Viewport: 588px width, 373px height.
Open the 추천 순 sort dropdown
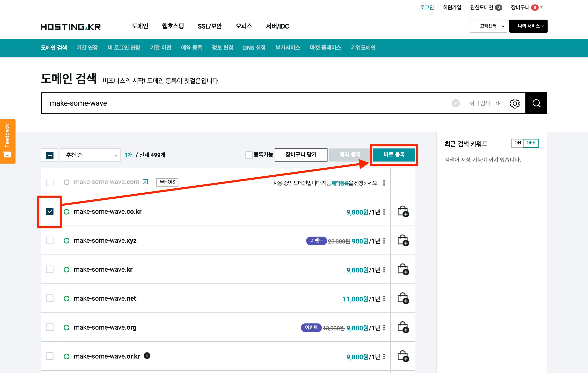click(x=90, y=155)
